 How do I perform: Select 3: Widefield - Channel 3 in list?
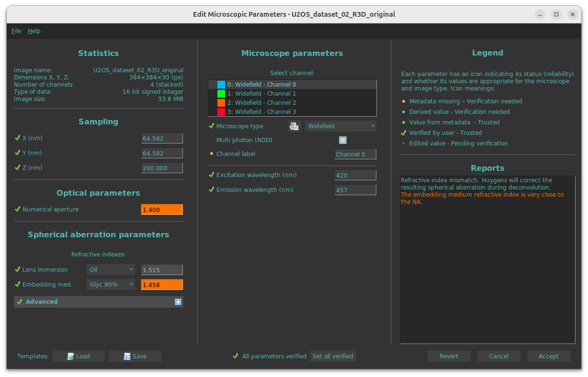pos(261,112)
